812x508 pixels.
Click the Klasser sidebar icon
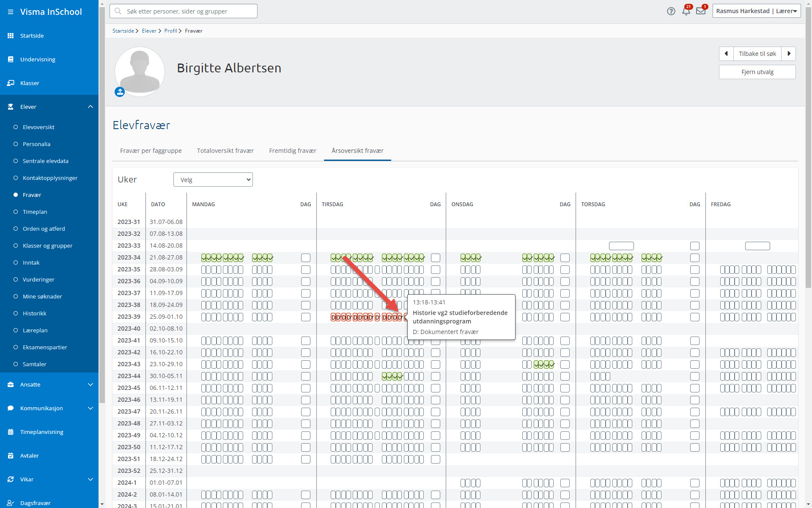[11, 83]
